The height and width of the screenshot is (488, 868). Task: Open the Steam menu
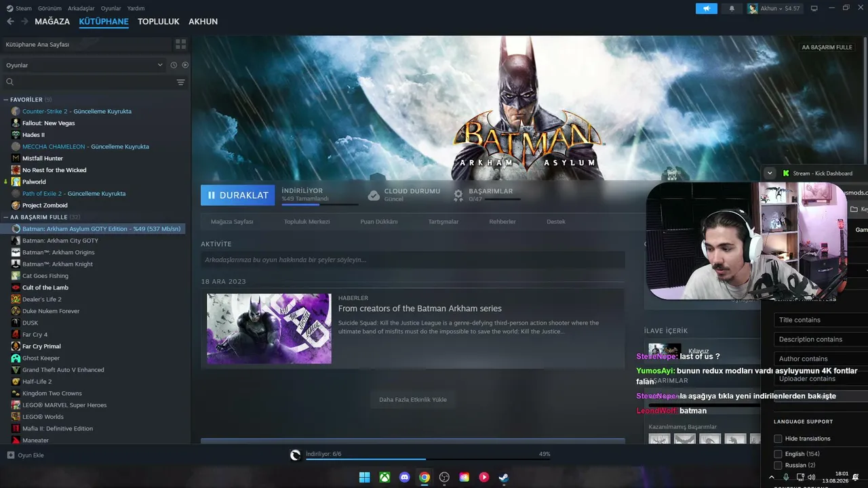click(20, 8)
